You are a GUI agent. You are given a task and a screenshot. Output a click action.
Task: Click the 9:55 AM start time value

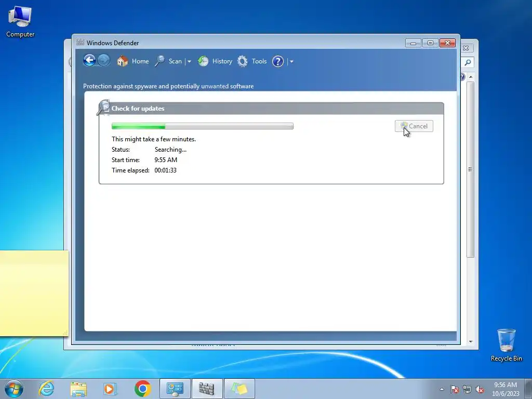pos(166,160)
